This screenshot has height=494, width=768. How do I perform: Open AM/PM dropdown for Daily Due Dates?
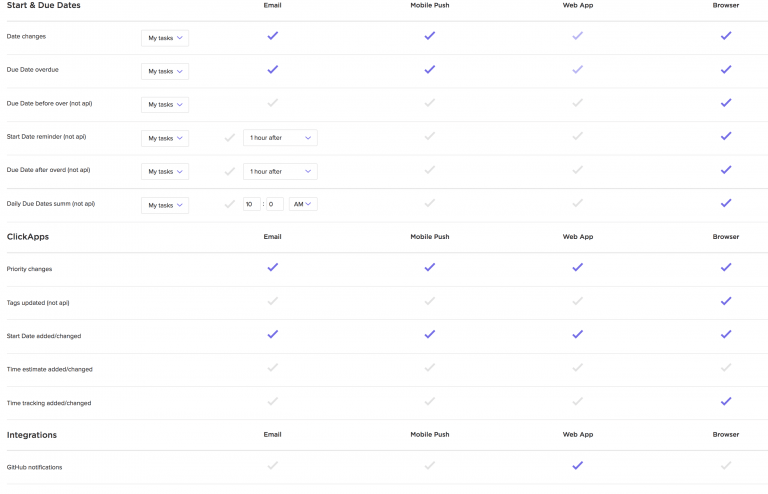point(303,204)
